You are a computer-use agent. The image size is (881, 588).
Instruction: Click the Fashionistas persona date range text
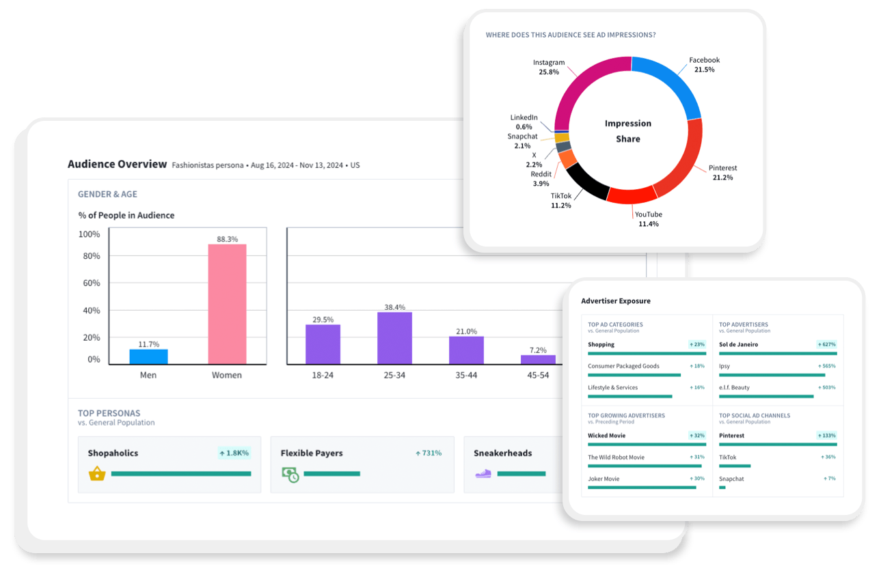point(266,165)
